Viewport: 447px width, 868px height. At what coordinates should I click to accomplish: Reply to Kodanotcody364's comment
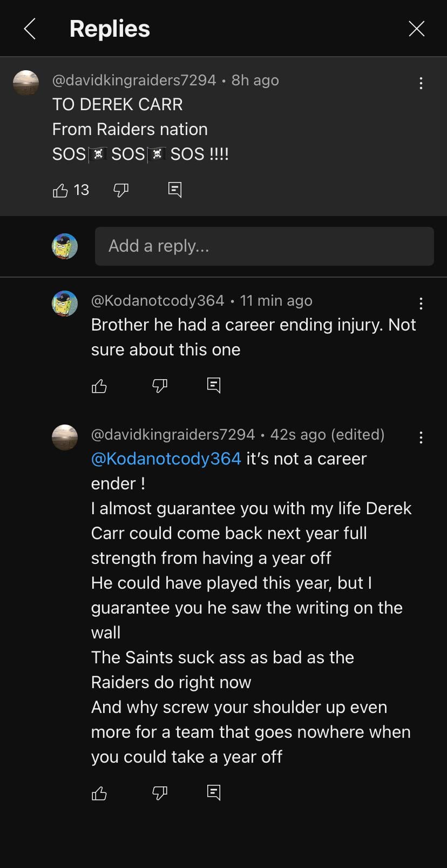[214, 385]
